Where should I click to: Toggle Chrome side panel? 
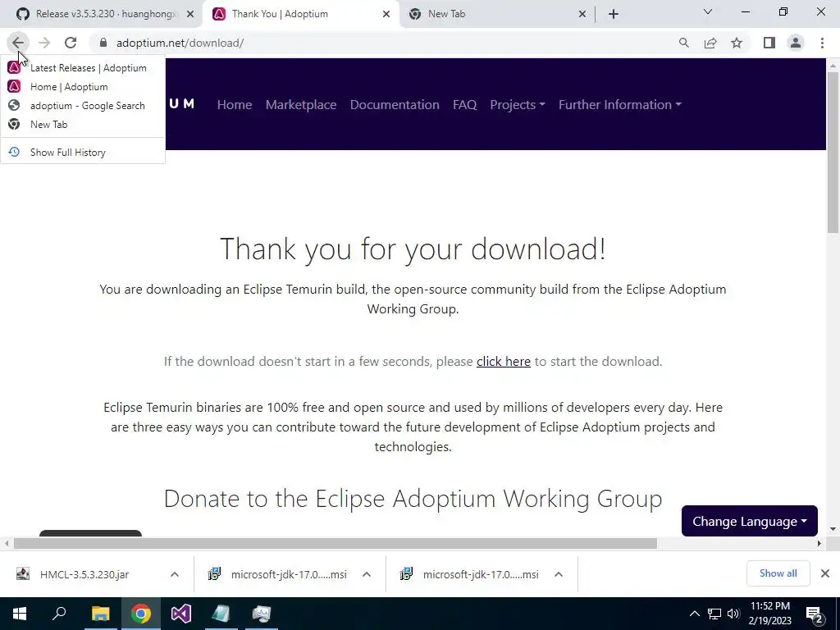[769, 43]
